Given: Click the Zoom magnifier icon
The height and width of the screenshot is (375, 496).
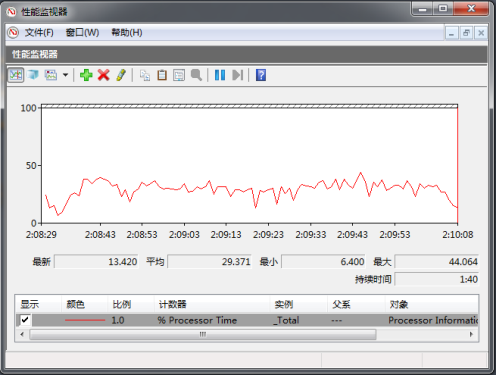Looking at the screenshot, I should 196,75.
